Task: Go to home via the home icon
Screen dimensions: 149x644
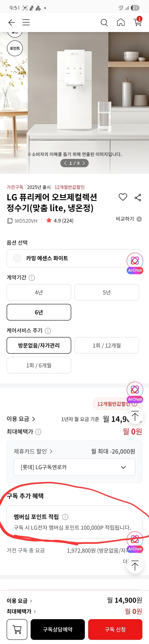Action: coord(121,23)
